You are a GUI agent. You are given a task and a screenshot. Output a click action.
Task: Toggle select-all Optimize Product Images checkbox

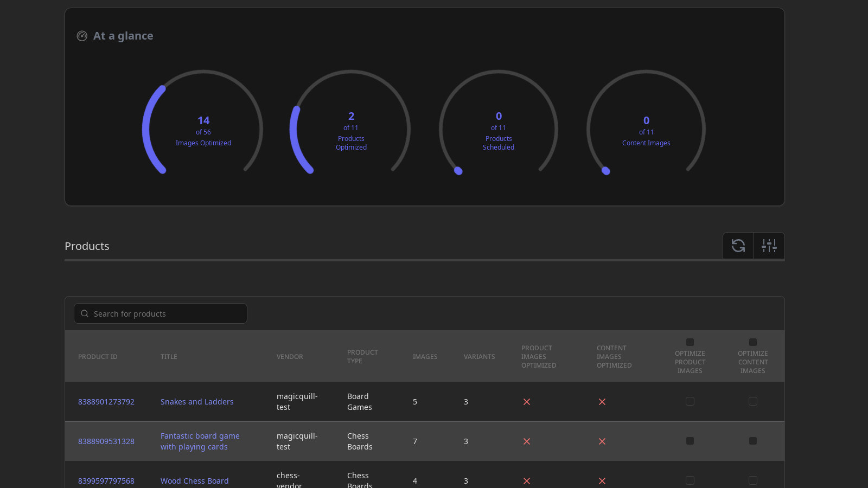690,342
